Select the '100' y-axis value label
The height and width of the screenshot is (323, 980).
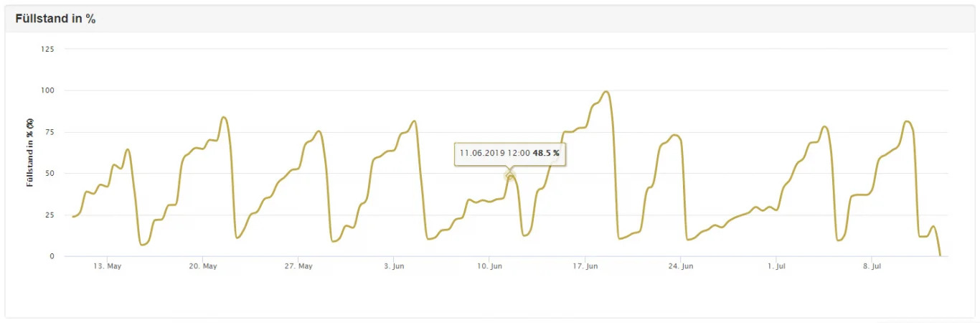(48, 90)
